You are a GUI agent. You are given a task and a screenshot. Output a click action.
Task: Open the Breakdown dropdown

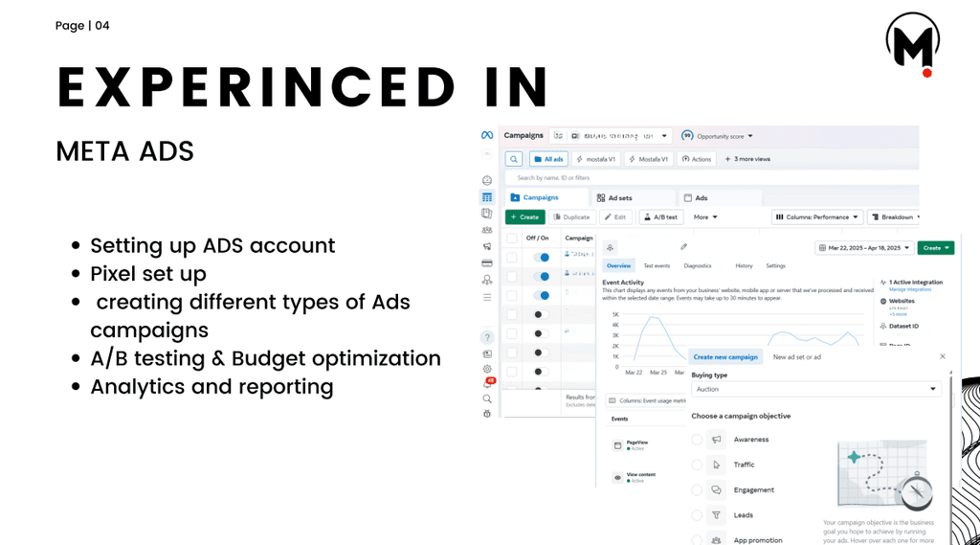pos(895,217)
